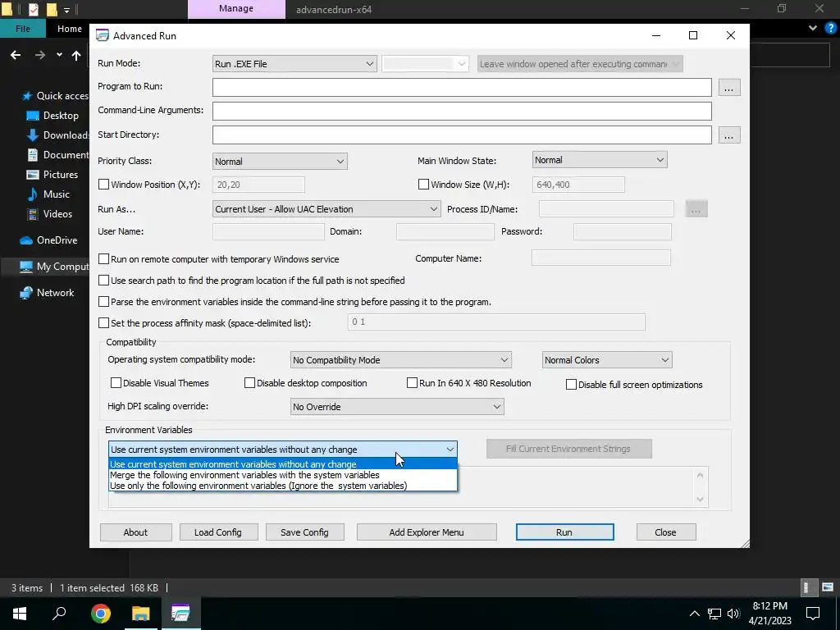
Task: Launch Chrome from the taskbar
Action: (100, 614)
